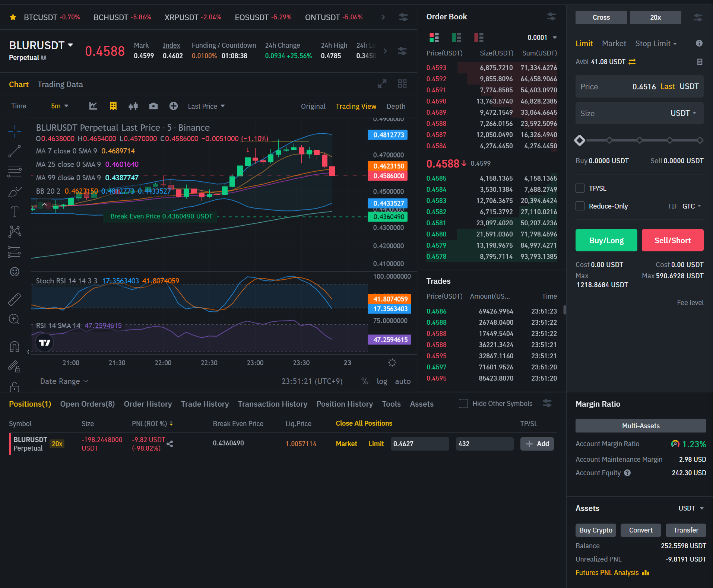Open the Stop Limit order type dropdown
The width and height of the screenshot is (713, 588).
[x=656, y=44]
